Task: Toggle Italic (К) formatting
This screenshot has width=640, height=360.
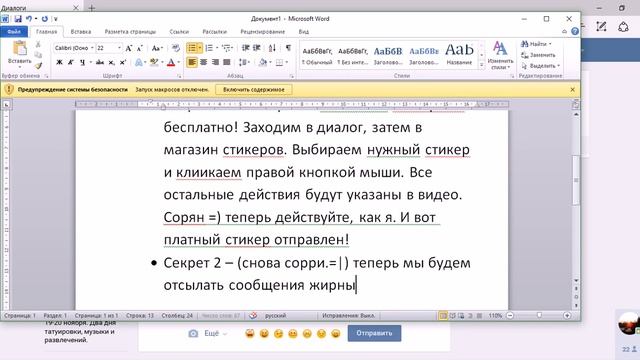Action: pyautogui.click(x=71, y=62)
